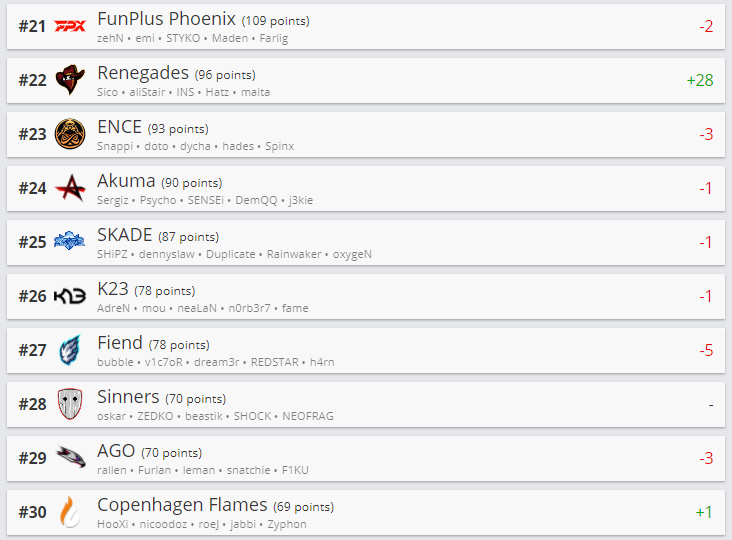Click the Akuma team logo

[70, 188]
